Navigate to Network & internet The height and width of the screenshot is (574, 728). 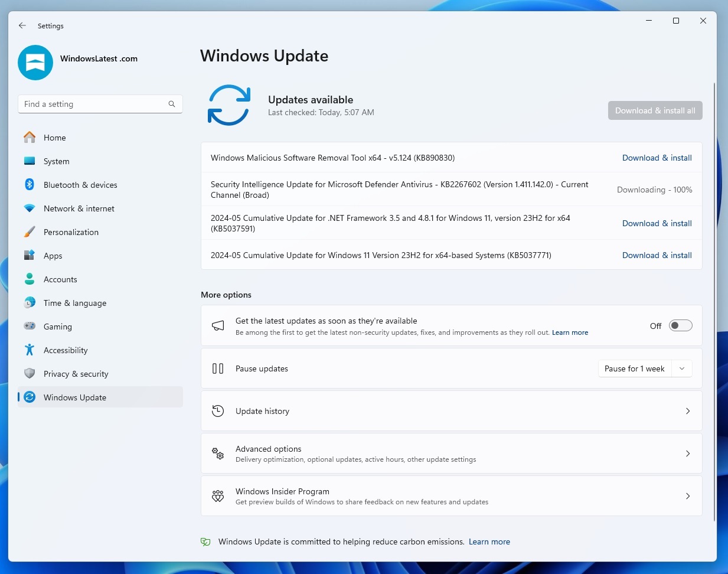click(x=100, y=208)
